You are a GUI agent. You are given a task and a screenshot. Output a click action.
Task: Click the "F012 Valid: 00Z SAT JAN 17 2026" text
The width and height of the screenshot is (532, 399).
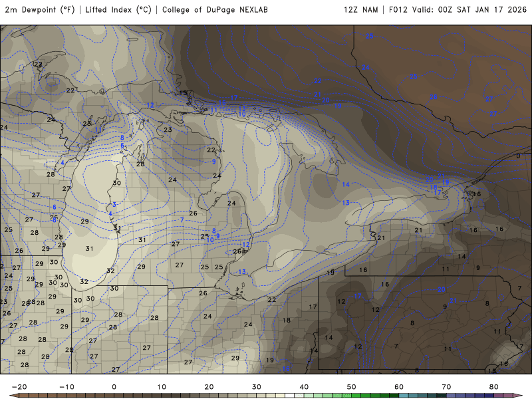click(x=458, y=10)
